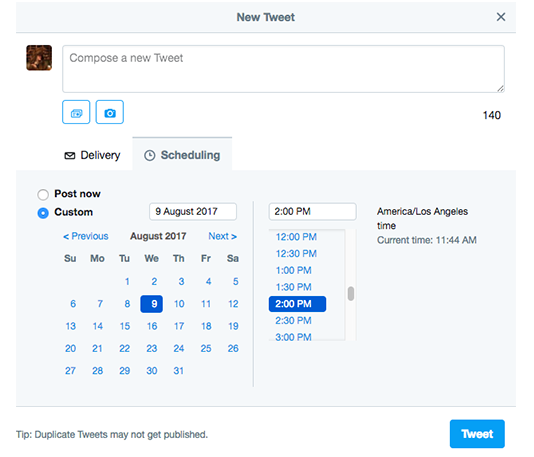This screenshot has width=534, height=457.
Task: Close the New Tweet dialog
Action: click(501, 17)
